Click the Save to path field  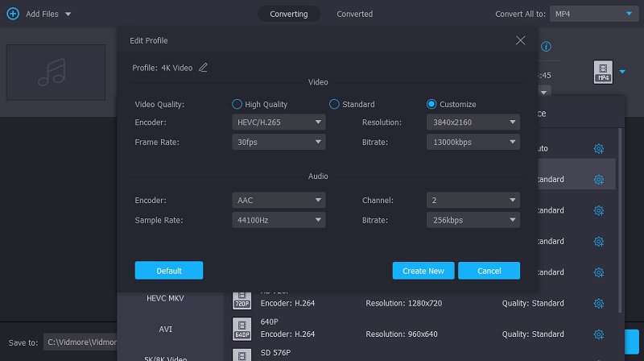coord(80,342)
